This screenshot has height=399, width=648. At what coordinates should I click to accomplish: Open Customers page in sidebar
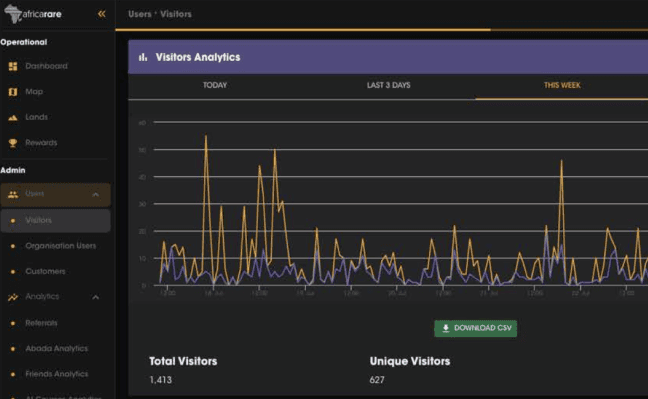click(x=45, y=272)
